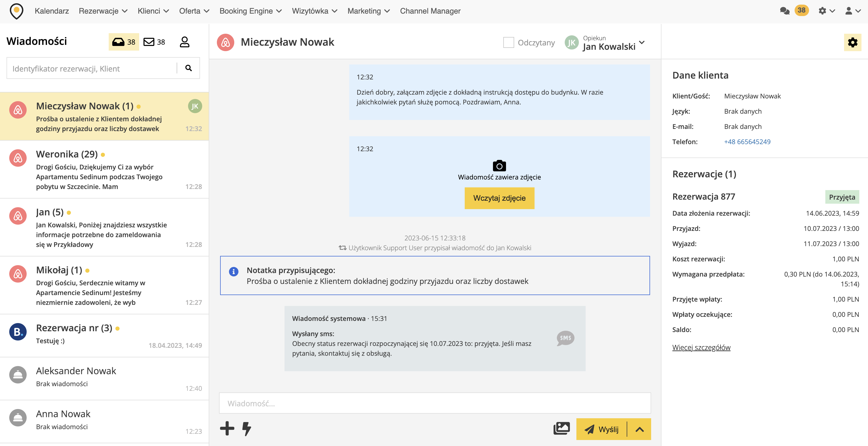Click the person filter icon in Wiadomości
The height and width of the screenshot is (446, 868).
click(x=184, y=42)
